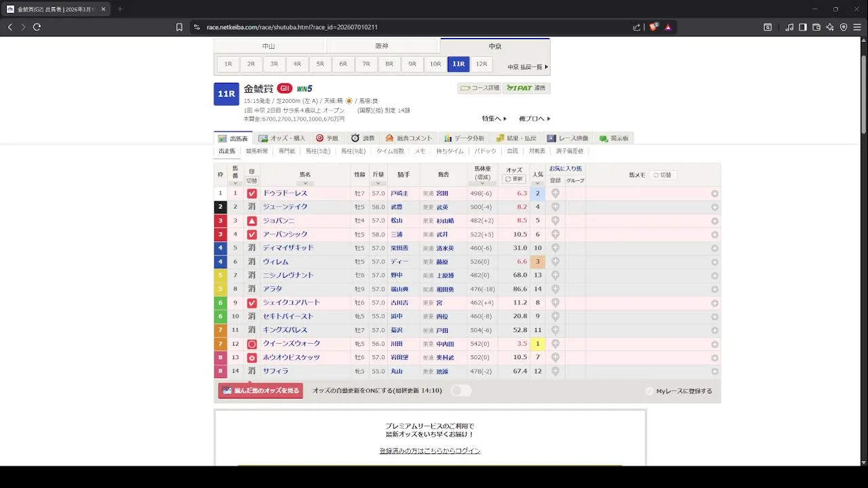Image resolution: width=868 pixels, height=488 pixels.
Task: Click the 馬メモ 切替 toggle button
Action: (x=663, y=175)
